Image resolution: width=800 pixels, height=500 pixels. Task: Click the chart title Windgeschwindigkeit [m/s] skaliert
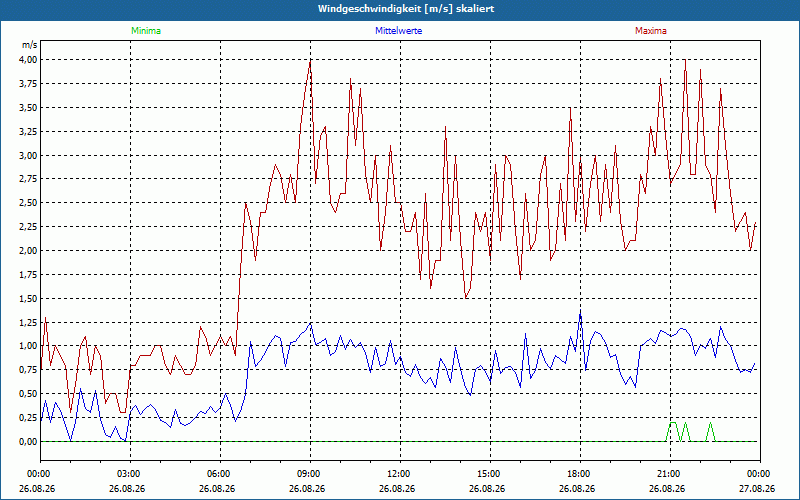pyautogui.click(x=406, y=9)
